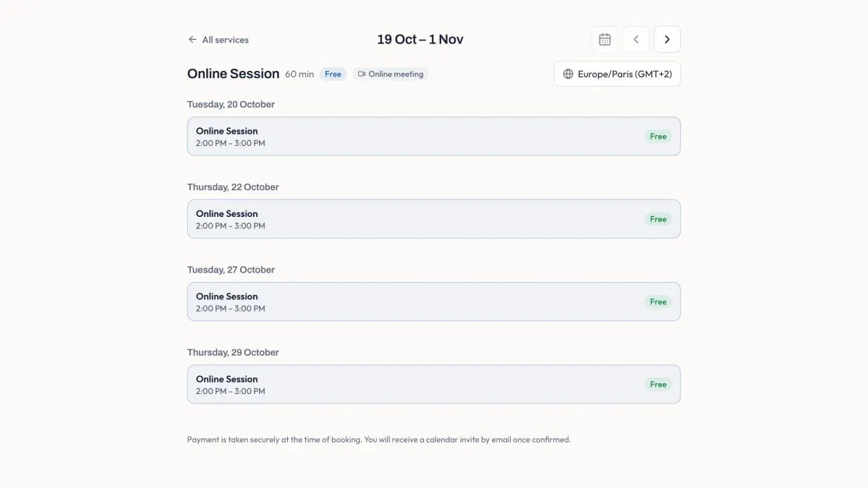Click the Tuesday, 27 October date heading
This screenshot has height=488, width=868.
pos(231,270)
